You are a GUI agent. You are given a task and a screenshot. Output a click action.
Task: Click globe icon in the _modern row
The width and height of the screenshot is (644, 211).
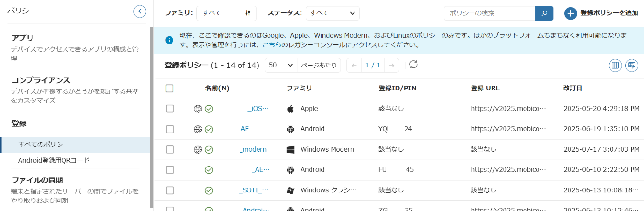point(198,149)
